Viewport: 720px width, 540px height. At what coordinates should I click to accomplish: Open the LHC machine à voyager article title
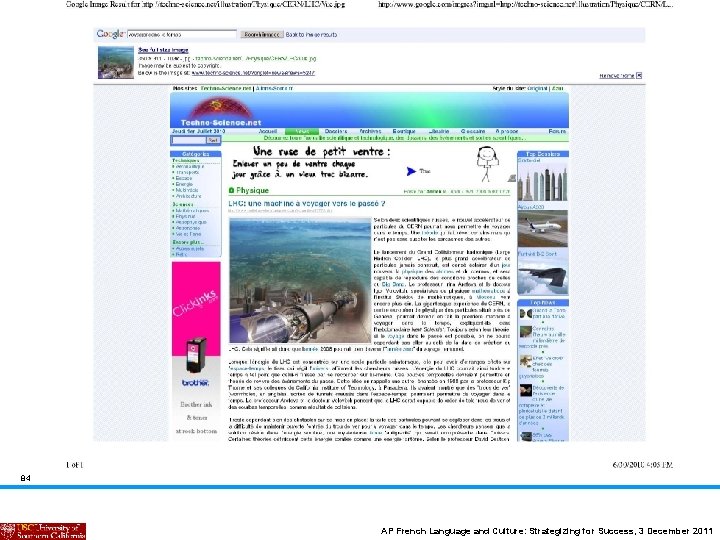pos(307,203)
